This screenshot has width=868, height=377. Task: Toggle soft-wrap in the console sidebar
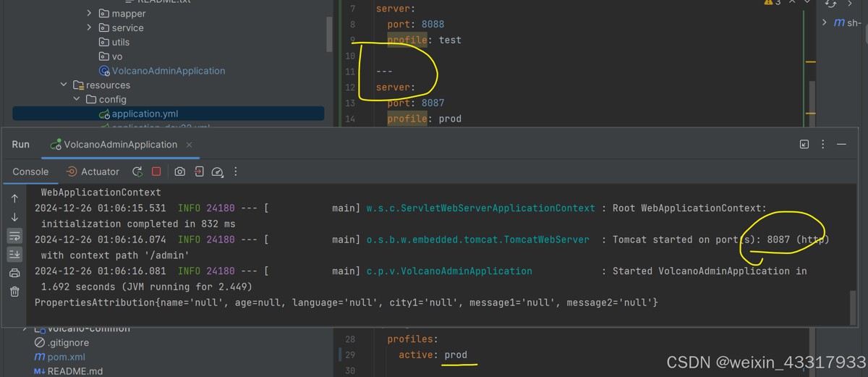pos(14,236)
